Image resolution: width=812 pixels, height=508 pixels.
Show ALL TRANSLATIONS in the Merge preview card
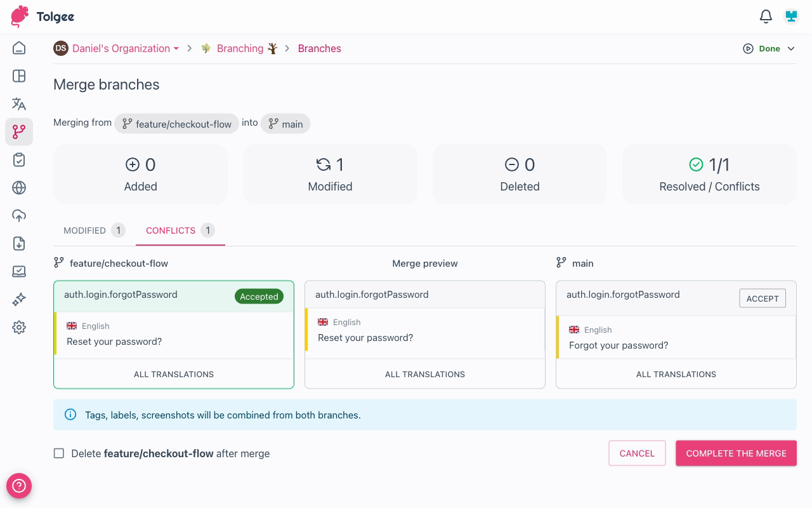pos(424,374)
